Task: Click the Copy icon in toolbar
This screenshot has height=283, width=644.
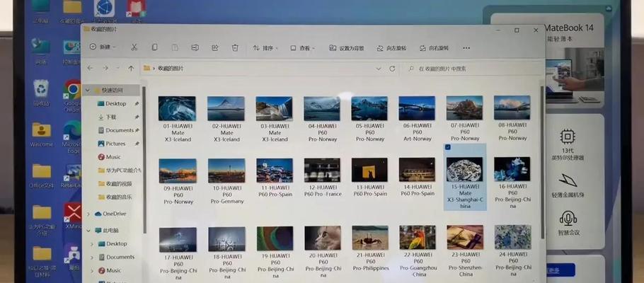Action: [154, 47]
